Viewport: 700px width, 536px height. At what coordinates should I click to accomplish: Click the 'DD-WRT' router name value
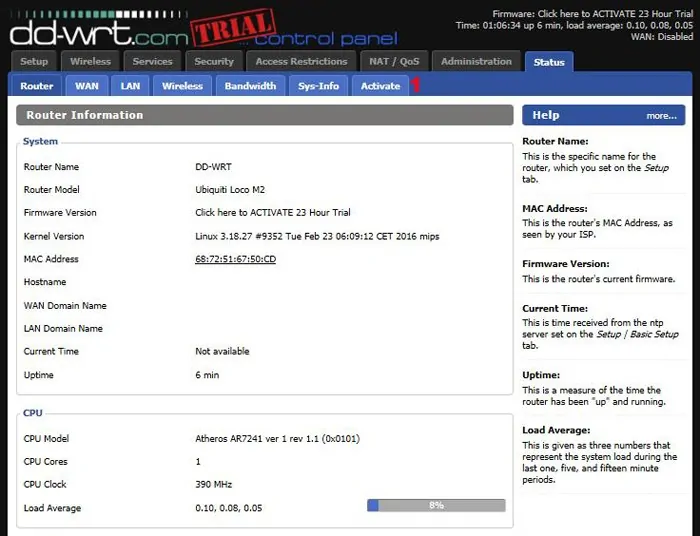(x=213, y=167)
